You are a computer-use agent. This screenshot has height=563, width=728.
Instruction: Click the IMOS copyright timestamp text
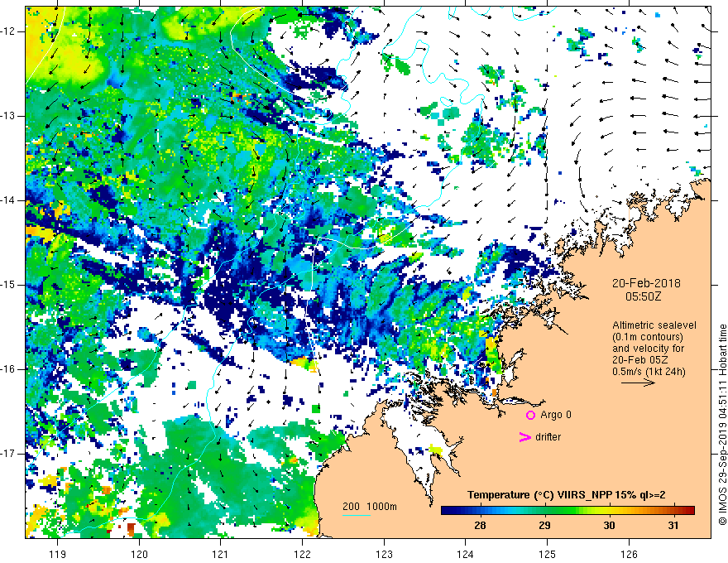pyautogui.click(x=722, y=425)
